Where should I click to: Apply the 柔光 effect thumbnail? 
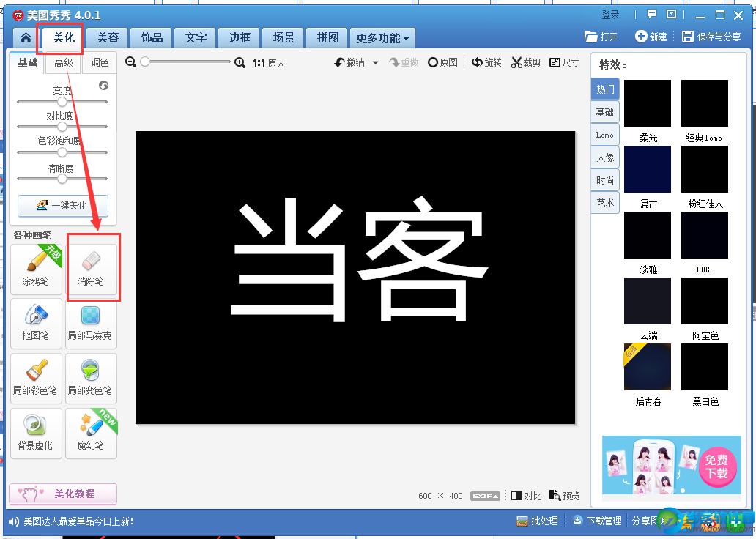click(648, 103)
